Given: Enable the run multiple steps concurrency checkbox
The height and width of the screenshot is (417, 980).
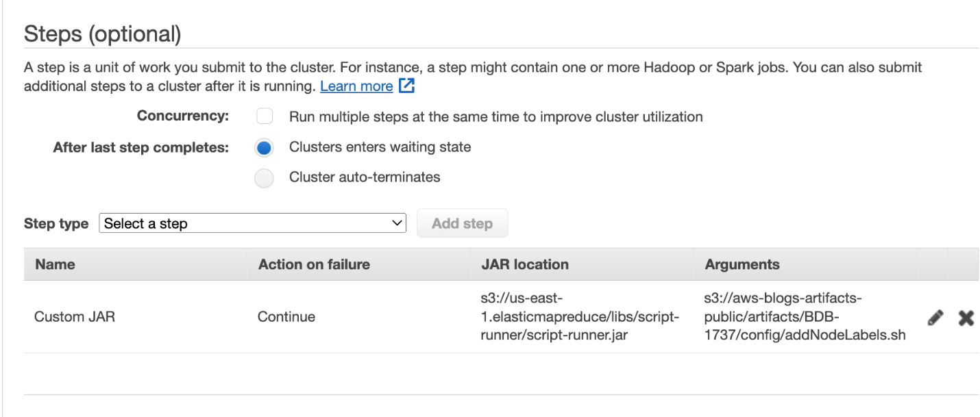Looking at the screenshot, I should click(x=265, y=116).
